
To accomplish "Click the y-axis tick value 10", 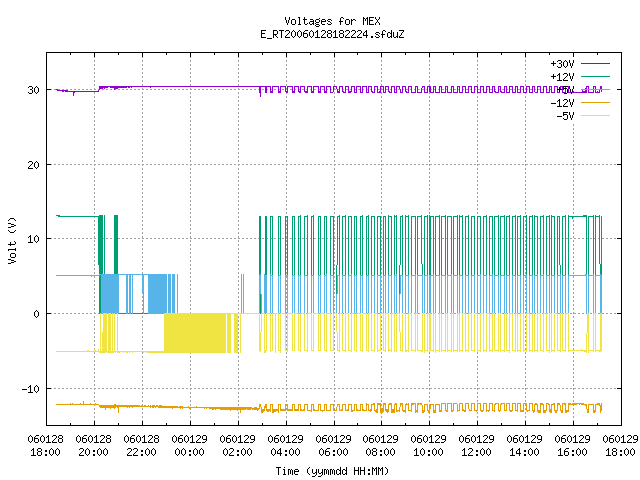I will [33, 239].
